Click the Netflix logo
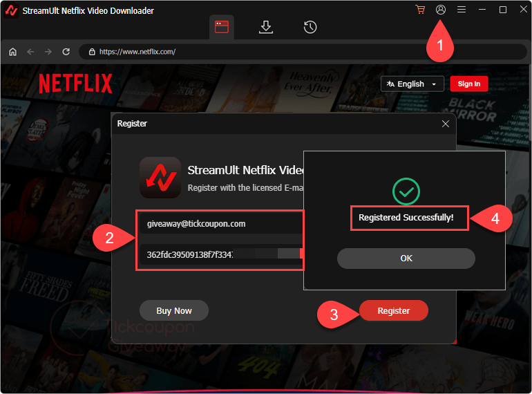 (75, 84)
